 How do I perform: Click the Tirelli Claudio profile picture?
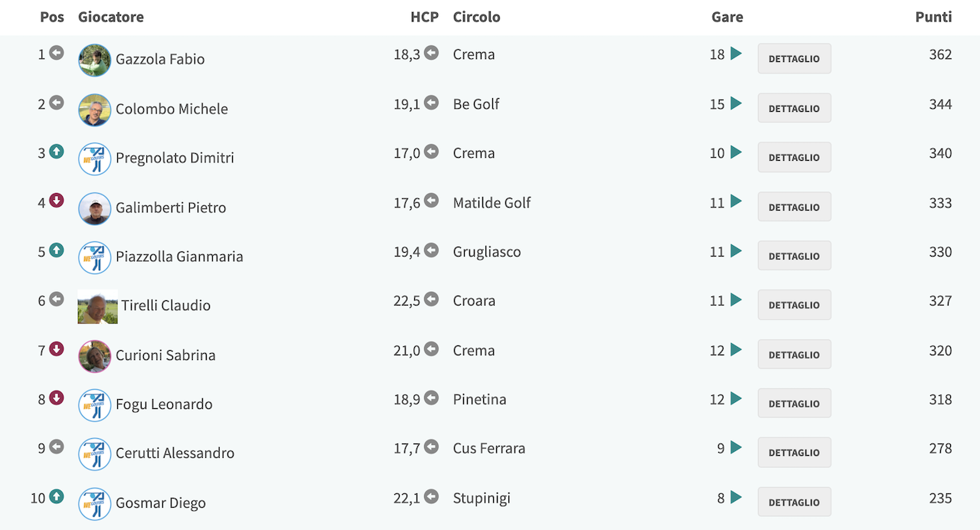(98, 306)
